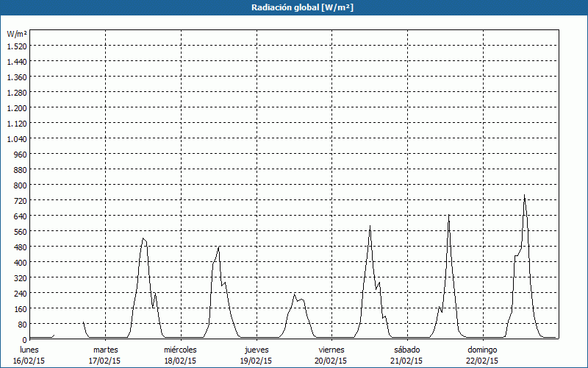Select the 80 y-axis value
The width and height of the screenshot is (588, 368).
click(23, 325)
